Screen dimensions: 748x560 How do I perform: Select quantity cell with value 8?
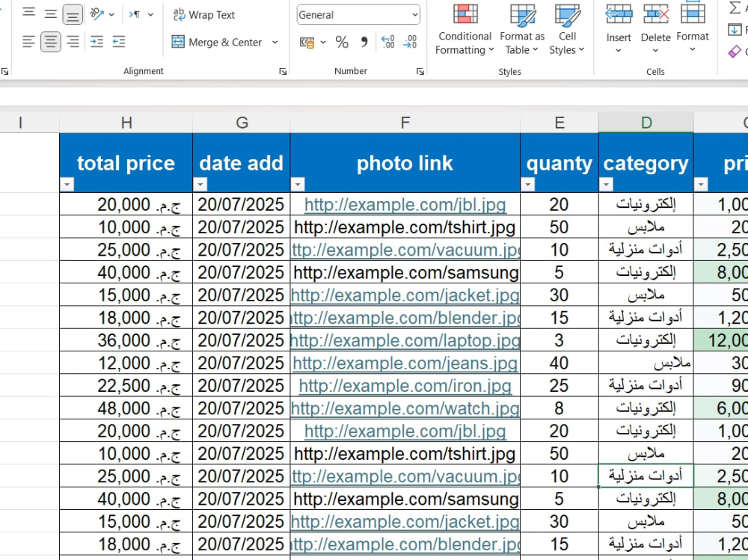[559, 409]
